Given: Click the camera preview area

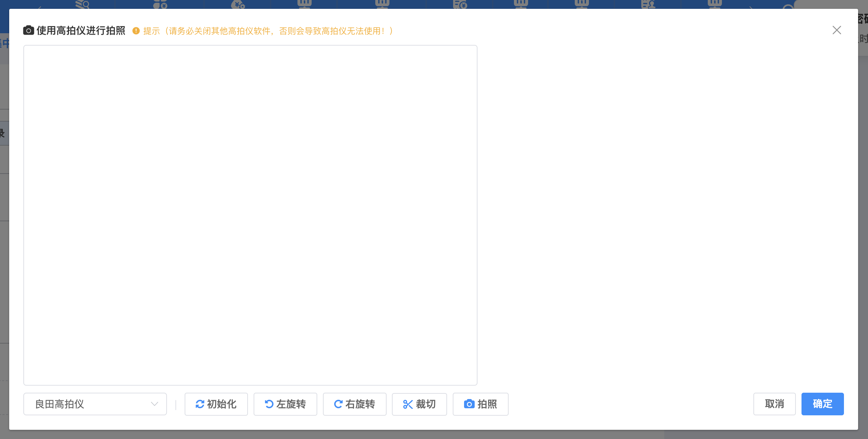Looking at the screenshot, I should click(250, 215).
